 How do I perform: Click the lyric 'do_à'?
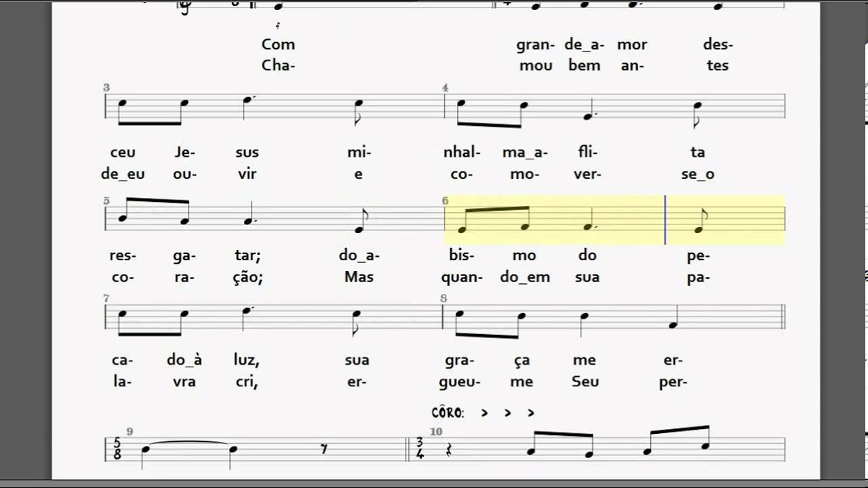coord(184,360)
